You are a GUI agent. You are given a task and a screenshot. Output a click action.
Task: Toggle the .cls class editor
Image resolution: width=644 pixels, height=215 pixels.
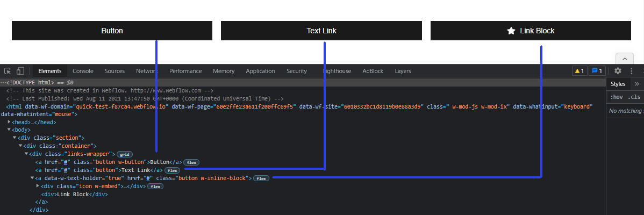(x=634, y=97)
